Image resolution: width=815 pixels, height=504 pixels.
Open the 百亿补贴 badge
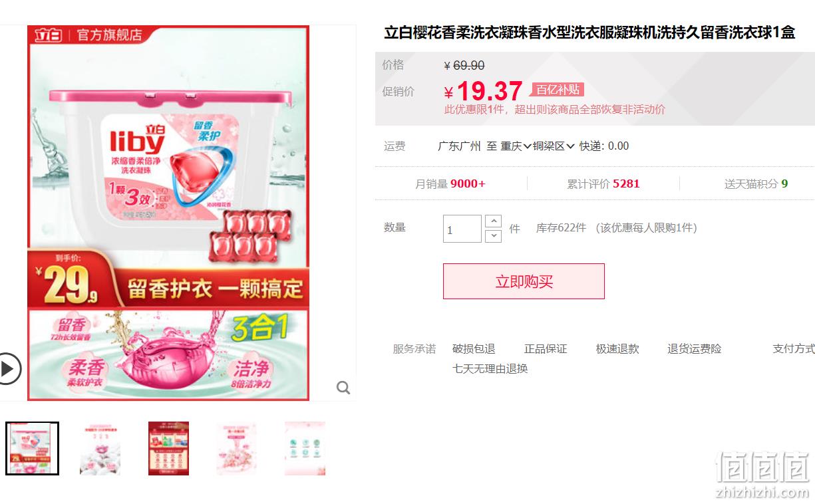coord(558,90)
